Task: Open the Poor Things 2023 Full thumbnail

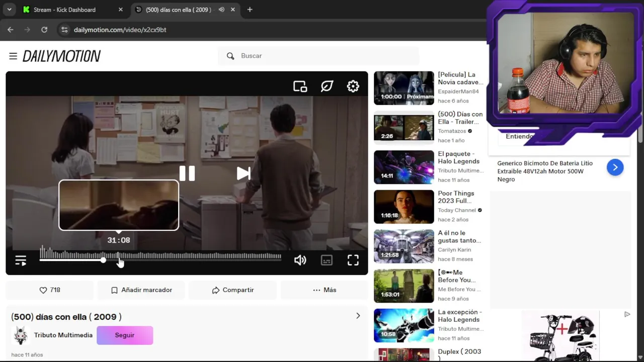Action: [x=404, y=207]
